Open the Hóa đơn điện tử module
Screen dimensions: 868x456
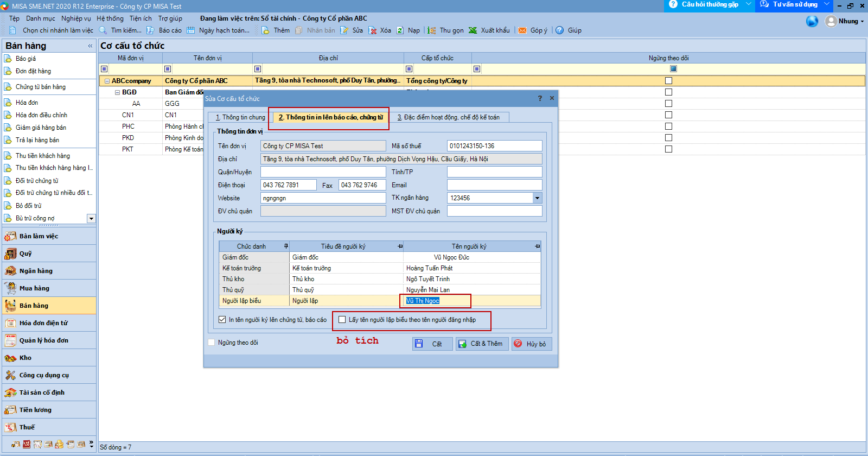(x=49, y=323)
